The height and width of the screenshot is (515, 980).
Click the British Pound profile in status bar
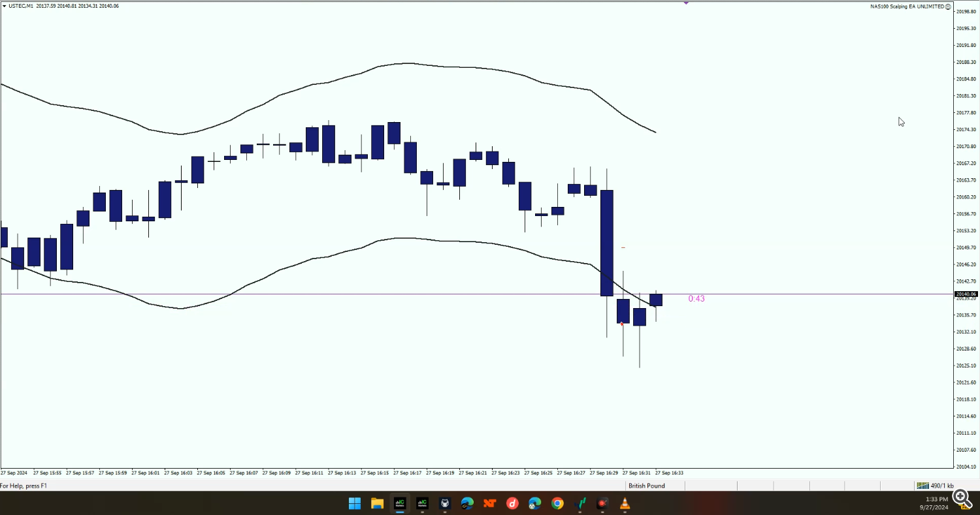(x=647, y=486)
